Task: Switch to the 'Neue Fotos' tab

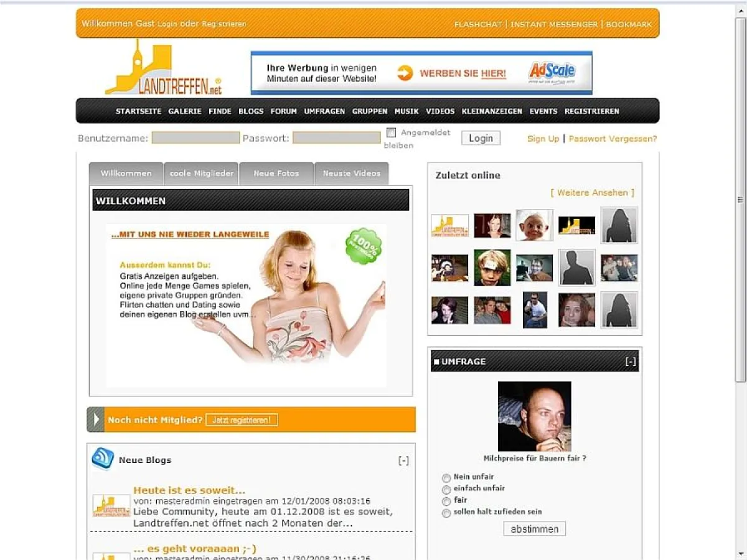Action: tap(276, 173)
